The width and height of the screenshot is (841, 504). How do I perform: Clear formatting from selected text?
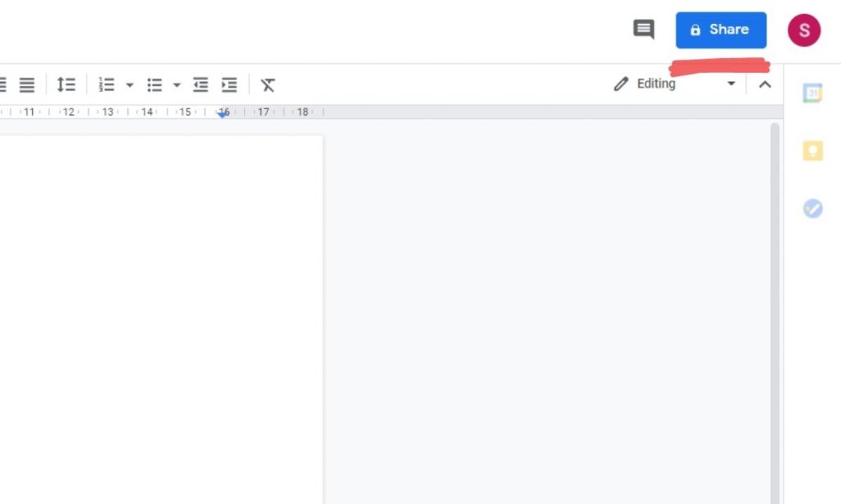coord(268,85)
